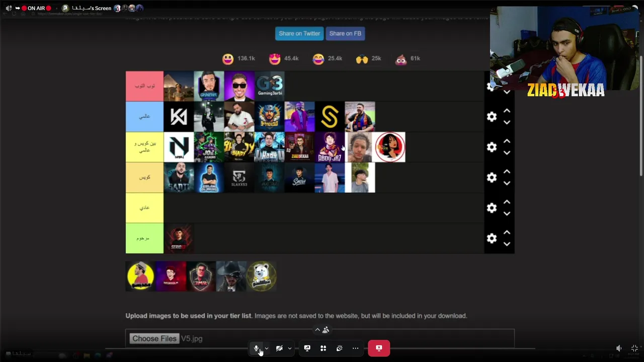Open settings gear for the blue tier row
Screen dimensions: 644x362
[x=492, y=117]
